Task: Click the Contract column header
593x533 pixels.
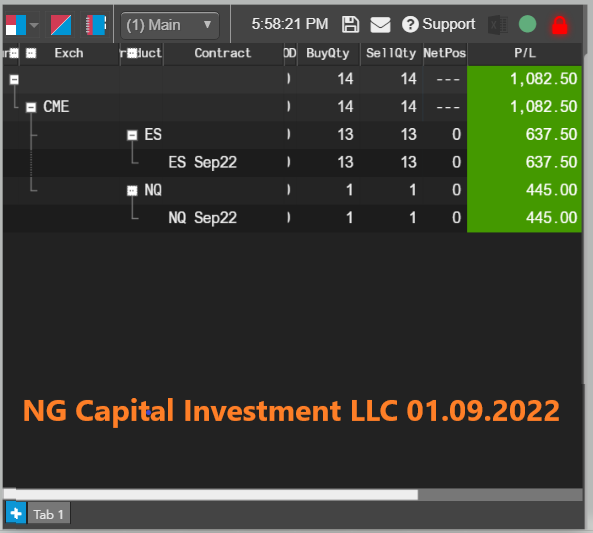Action: [223, 53]
